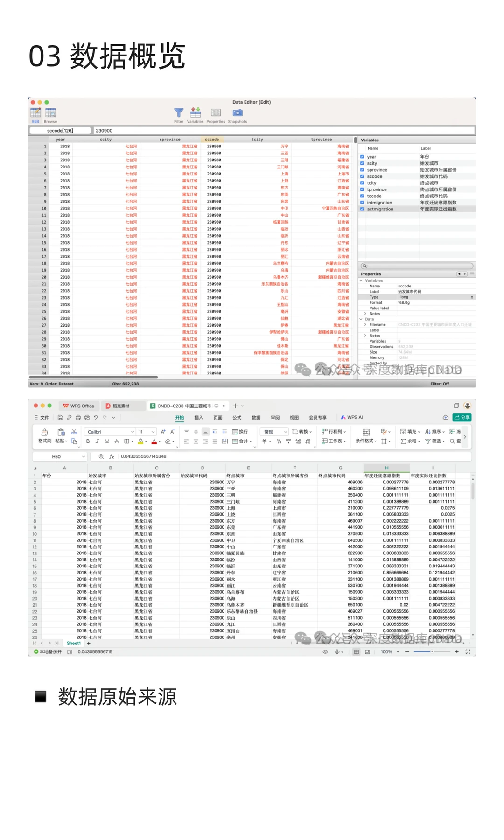Open the 开始 (Home) ribbon tab

point(180,418)
